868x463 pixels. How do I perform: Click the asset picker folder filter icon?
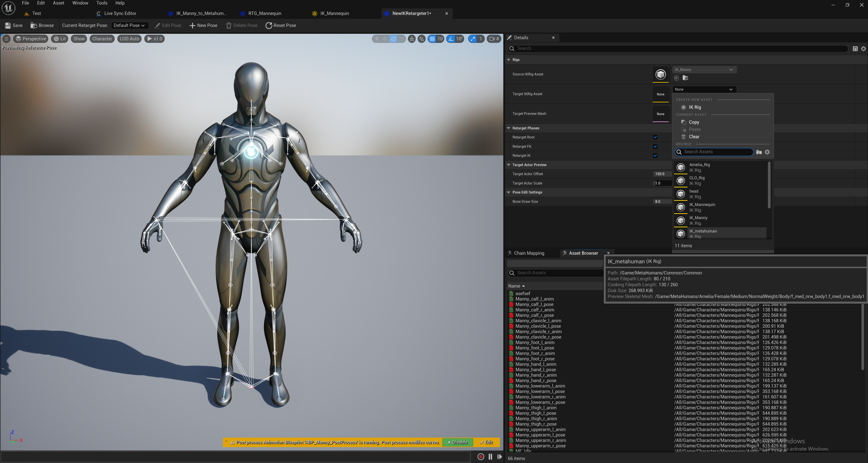tap(759, 153)
